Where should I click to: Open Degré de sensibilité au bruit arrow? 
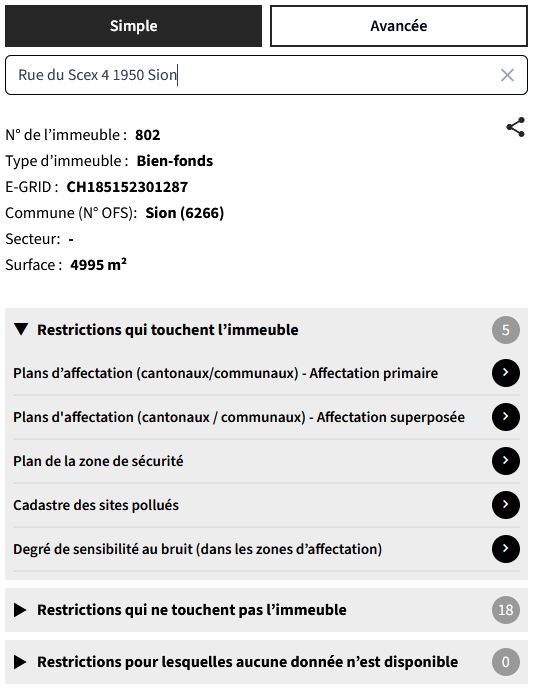pyautogui.click(x=506, y=549)
